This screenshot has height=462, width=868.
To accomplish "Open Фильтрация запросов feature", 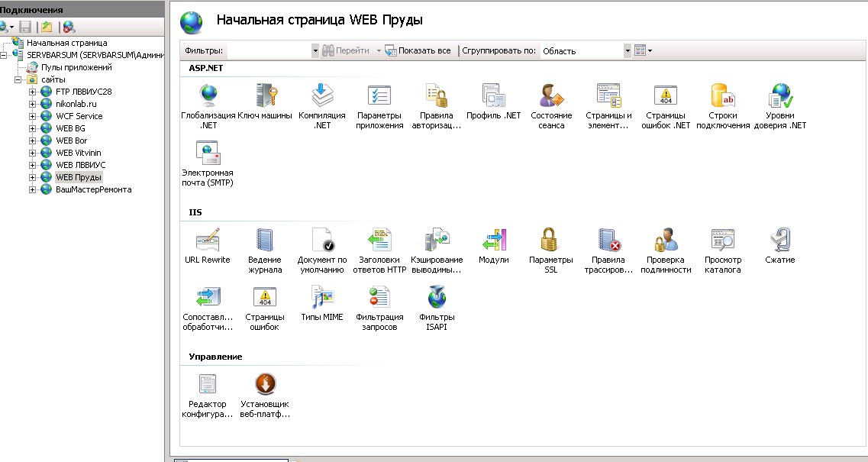I will 379,308.
